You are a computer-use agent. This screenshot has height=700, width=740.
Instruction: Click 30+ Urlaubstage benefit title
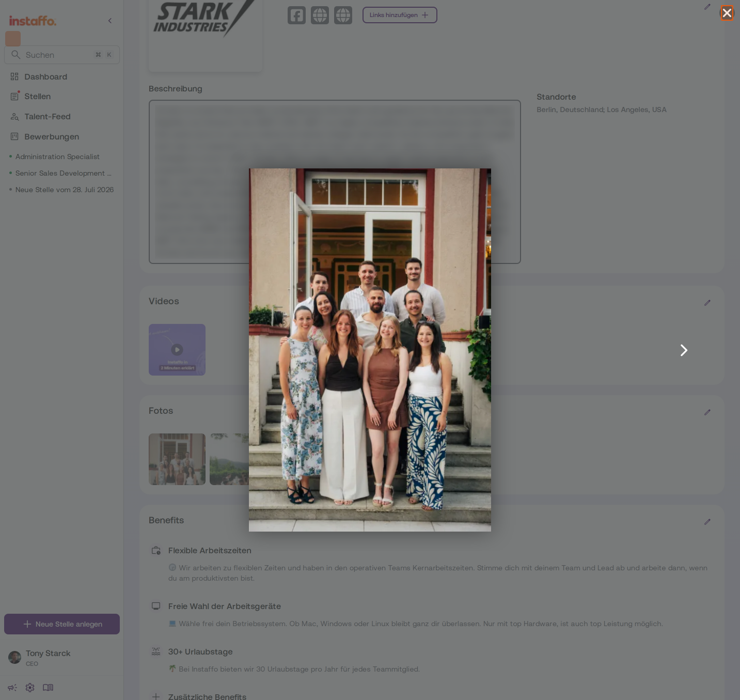200,652
